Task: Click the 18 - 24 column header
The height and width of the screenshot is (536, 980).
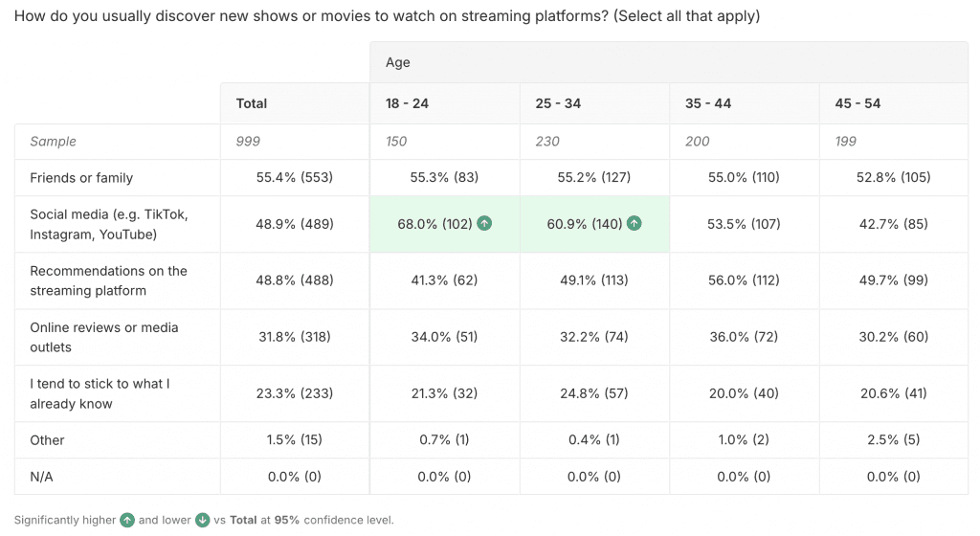Action: [407, 103]
